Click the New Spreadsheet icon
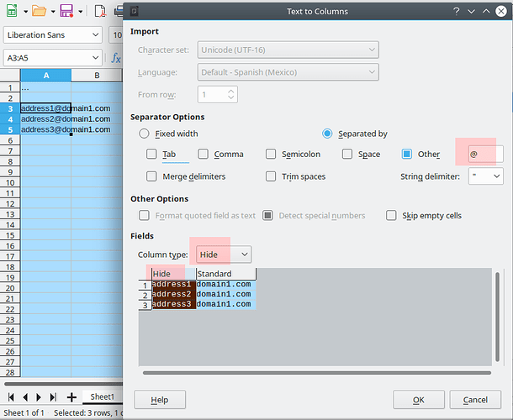This screenshot has width=513, height=420. coord(12,10)
